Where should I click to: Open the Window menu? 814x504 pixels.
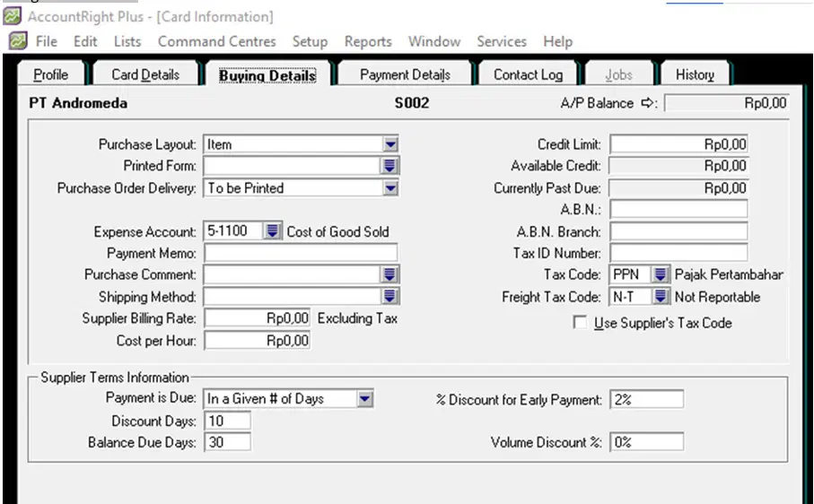coord(434,41)
